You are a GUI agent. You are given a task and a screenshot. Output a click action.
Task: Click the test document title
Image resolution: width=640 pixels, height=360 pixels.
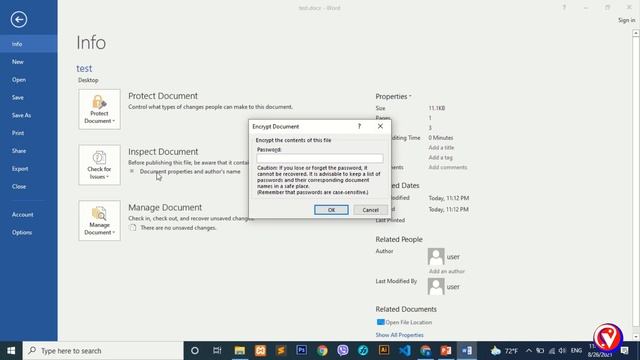click(84, 68)
